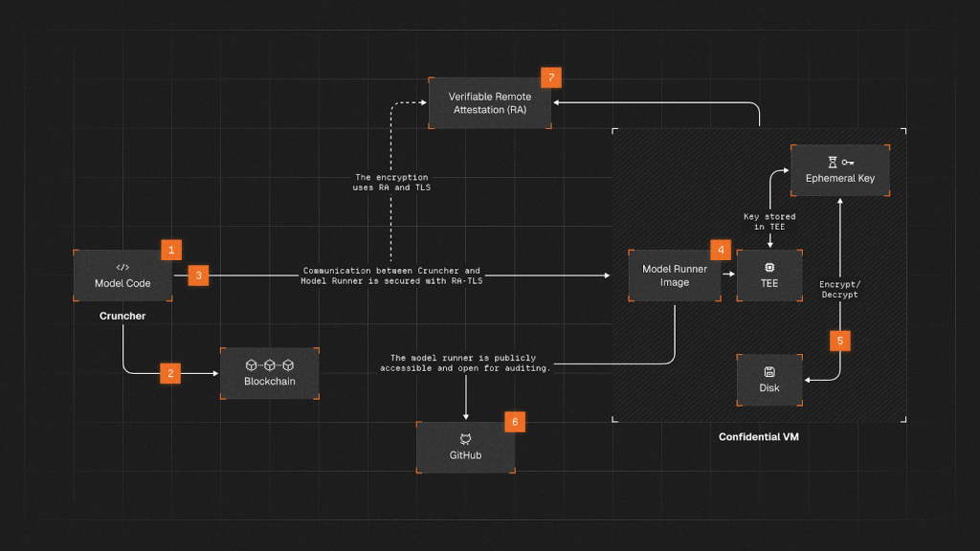Select the Verifiable Remote Attestation (RA) box
The image size is (980, 551).
coord(490,103)
